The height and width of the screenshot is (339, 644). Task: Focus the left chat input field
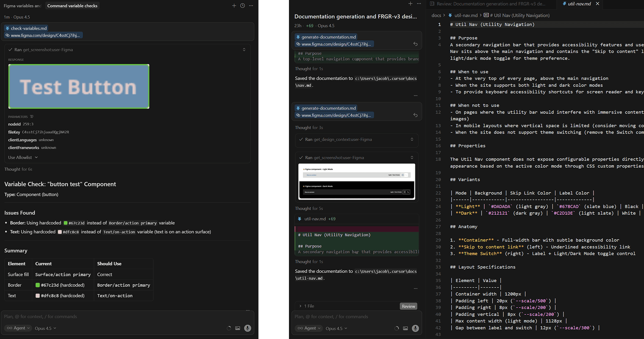(x=127, y=317)
